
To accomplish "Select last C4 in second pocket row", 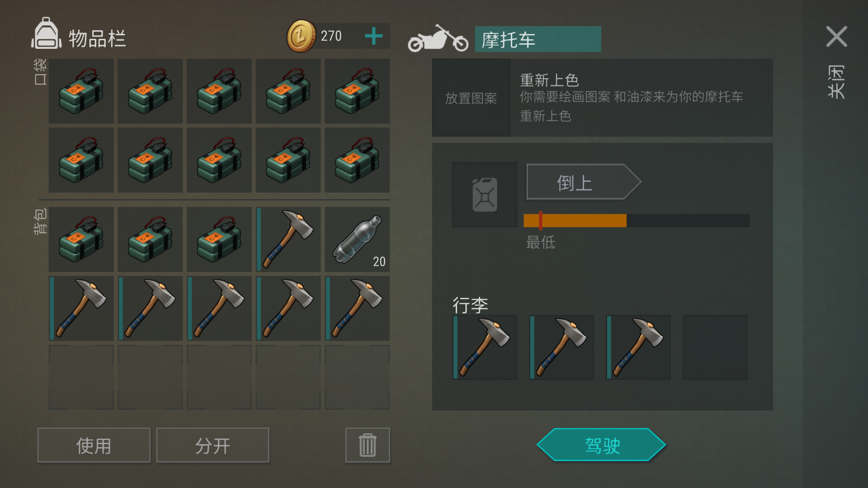I will click(x=357, y=160).
